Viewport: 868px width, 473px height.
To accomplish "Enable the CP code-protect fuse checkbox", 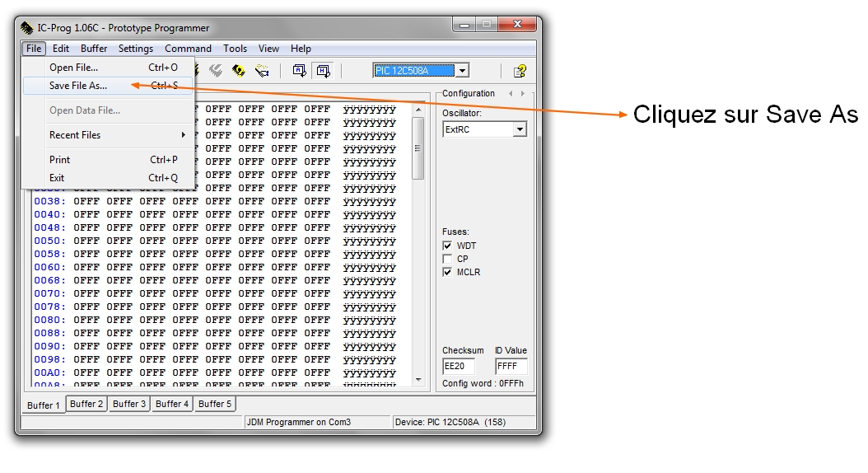I will pyautogui.click(x=447, y=259).
